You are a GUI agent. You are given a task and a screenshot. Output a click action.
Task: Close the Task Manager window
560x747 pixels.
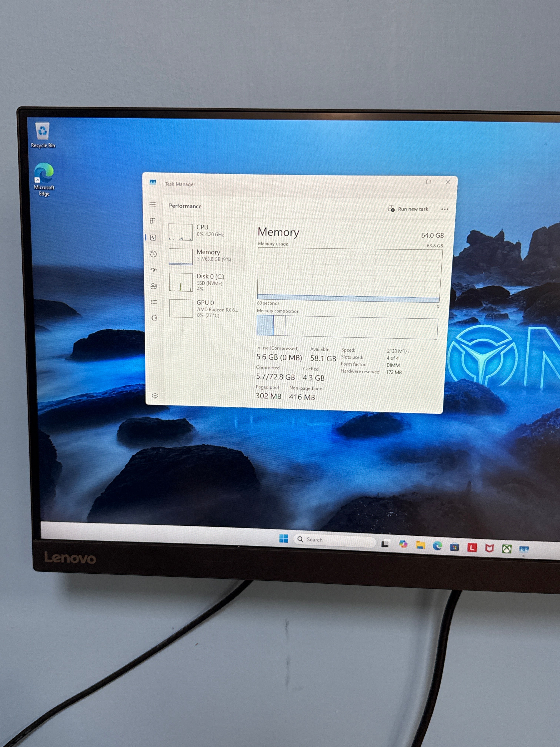(x=448, y=182)
